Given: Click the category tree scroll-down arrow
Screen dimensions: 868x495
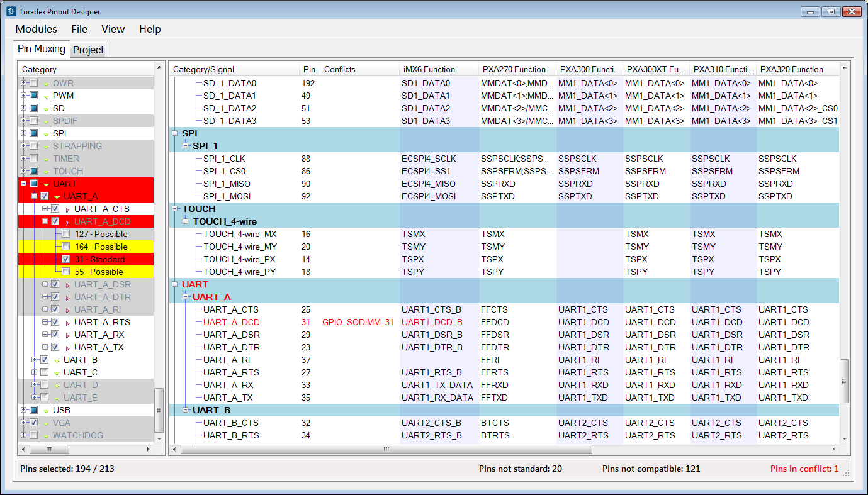Looking at the screenshot, I should click(159, 438).
